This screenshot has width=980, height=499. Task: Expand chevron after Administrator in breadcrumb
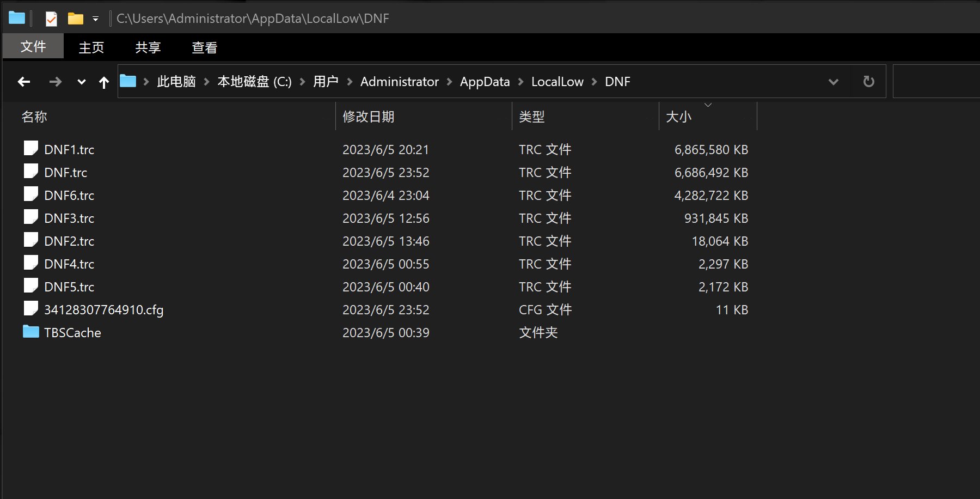pyautogui.click(x=450, y=82)
